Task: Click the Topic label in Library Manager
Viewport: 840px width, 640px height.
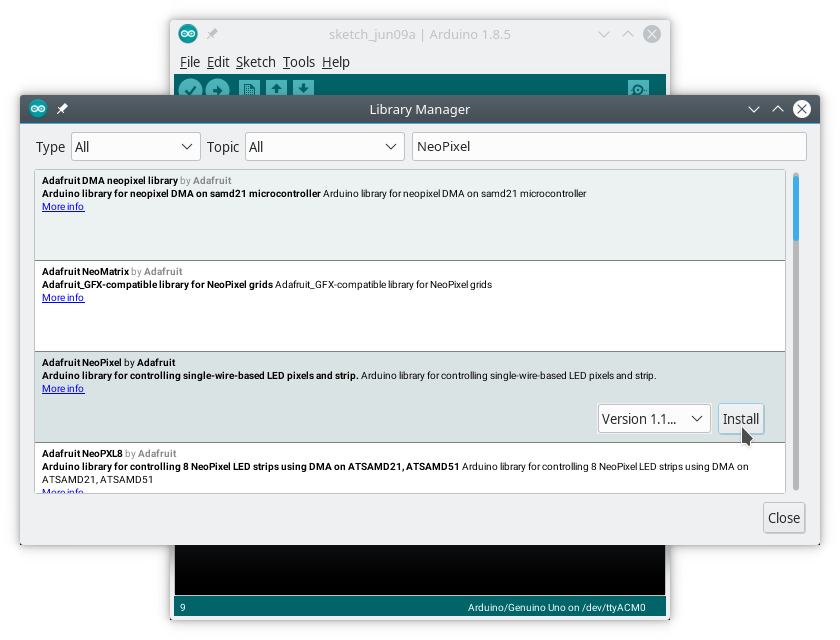Action: pyautogui.click(x=223, y=147)
